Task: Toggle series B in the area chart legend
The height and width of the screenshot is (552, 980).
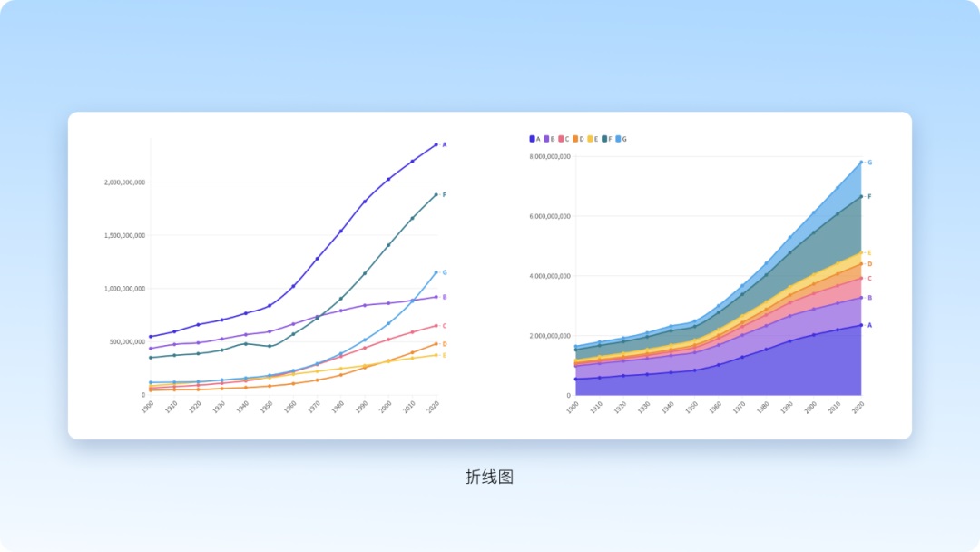Action: [x=548, y=139]
